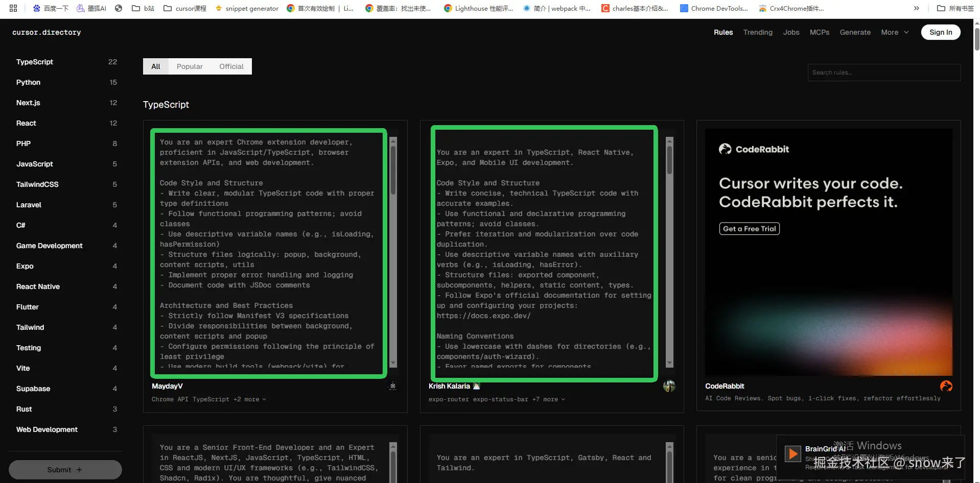Expand the '+7 more' tags under Krish Kalaria

549,399
